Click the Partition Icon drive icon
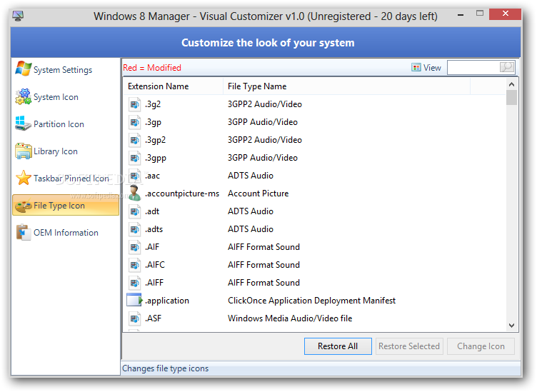The height and width of the screenshot is (392, 537). 24,124
